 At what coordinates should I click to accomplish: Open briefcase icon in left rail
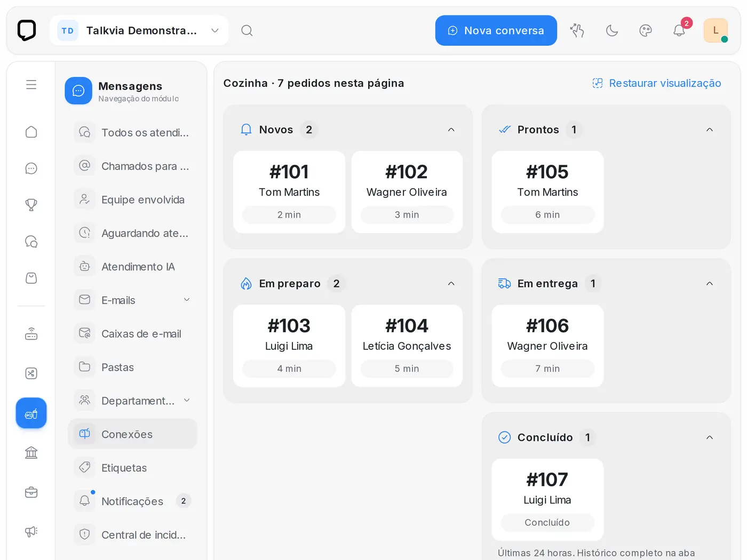click(31, 492)
